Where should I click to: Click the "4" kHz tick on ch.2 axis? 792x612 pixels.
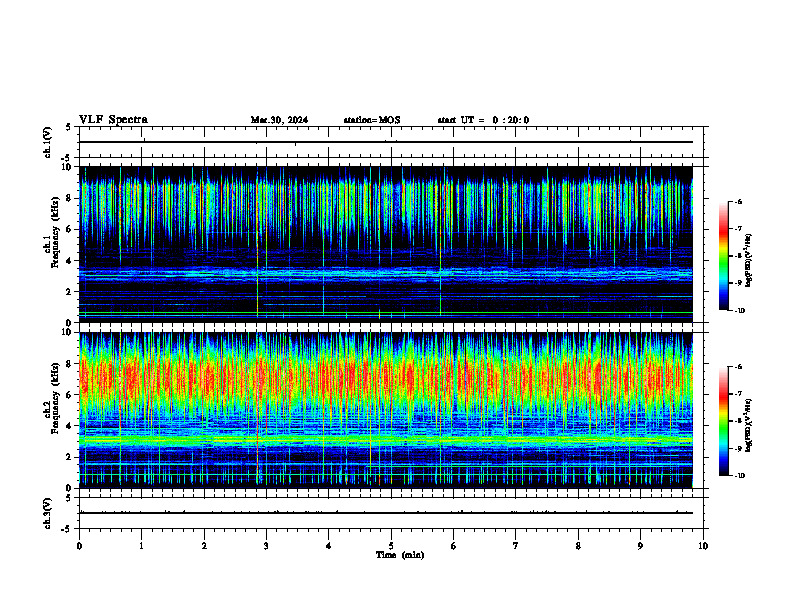69,426
